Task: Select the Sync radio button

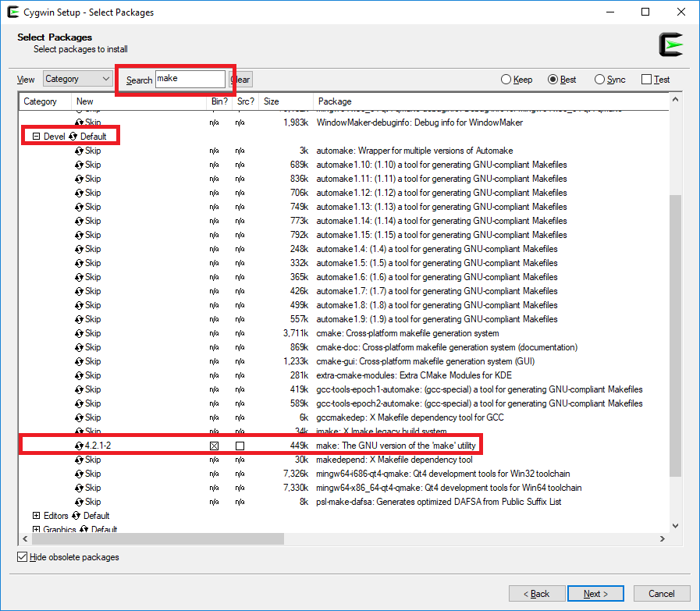Action: click(599, 80)
